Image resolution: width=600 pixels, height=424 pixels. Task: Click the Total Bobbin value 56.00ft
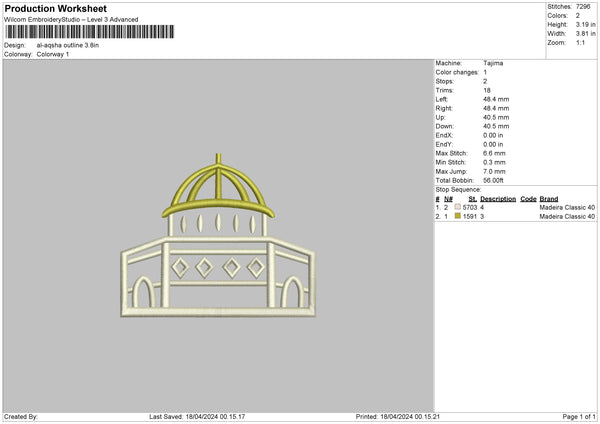click(494, 180)
